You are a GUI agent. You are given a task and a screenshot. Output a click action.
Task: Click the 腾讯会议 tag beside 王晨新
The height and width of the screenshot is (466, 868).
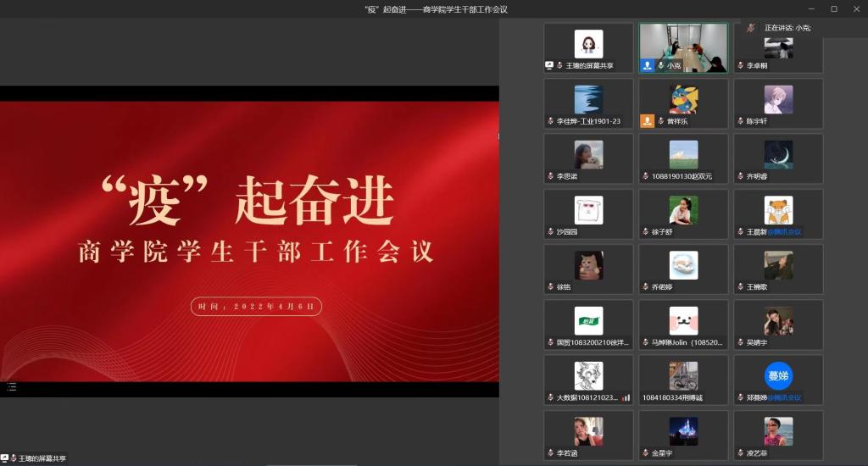[785, 231]
